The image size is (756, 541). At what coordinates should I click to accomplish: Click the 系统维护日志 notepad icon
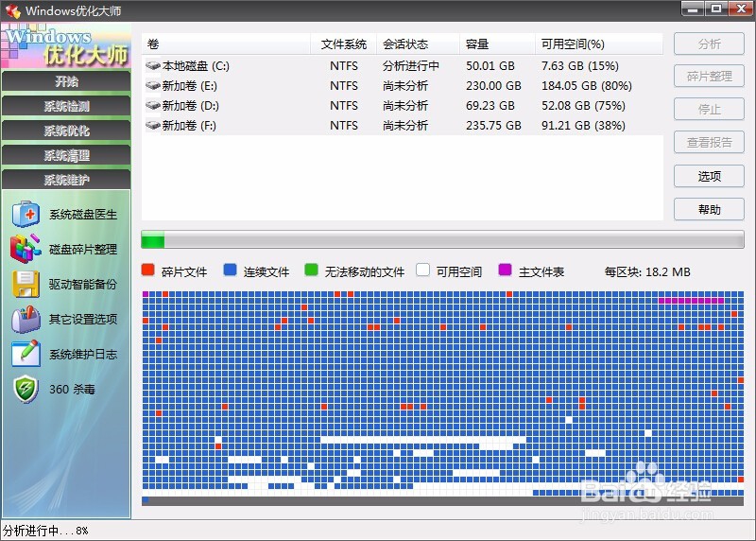click(26, 354)
